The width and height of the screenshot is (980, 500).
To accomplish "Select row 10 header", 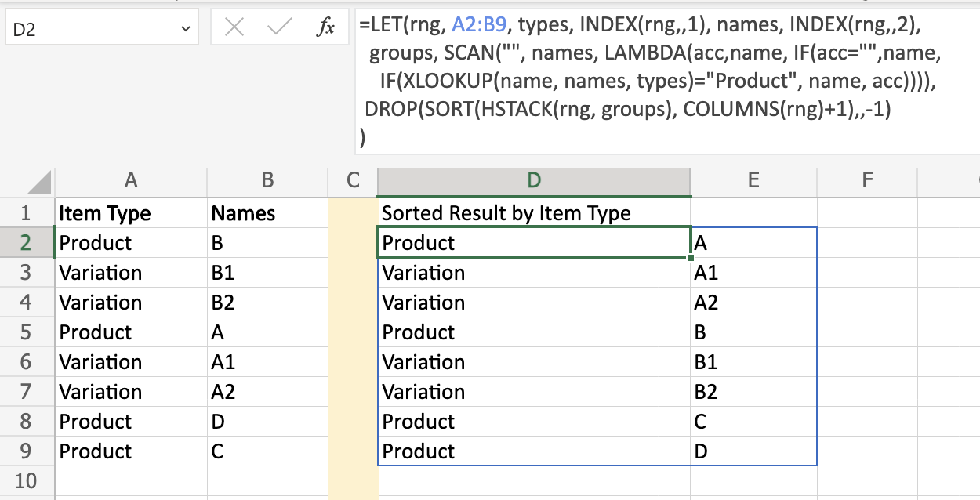I will [x=27, y=480].
